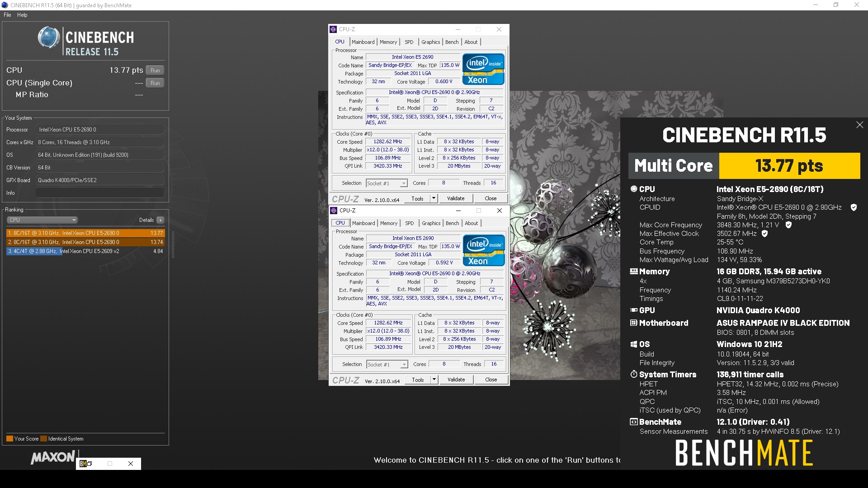Click Close button in upper CPU-Z
Image resolution: width=868 pixels, height=488 pixels.
tap(491, 198)
